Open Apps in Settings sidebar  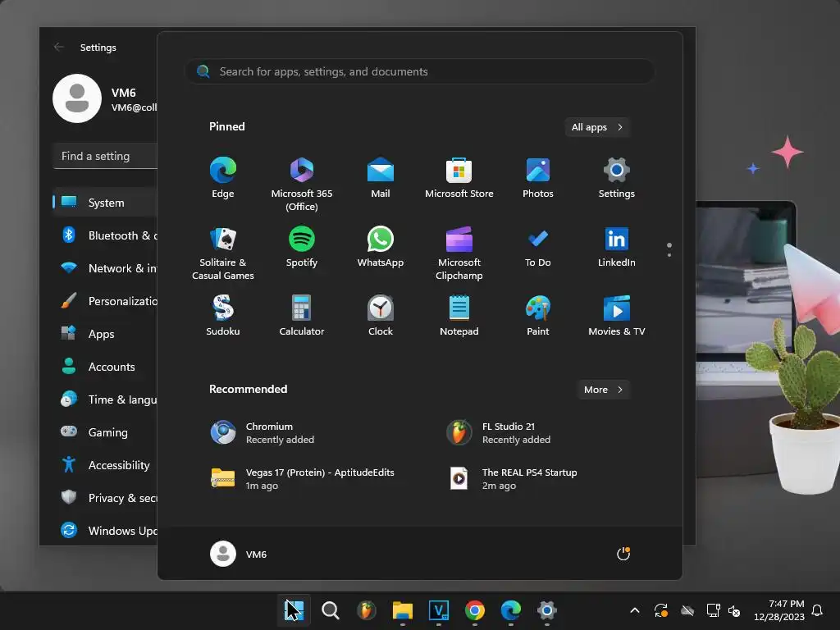[x=106, y=334]
